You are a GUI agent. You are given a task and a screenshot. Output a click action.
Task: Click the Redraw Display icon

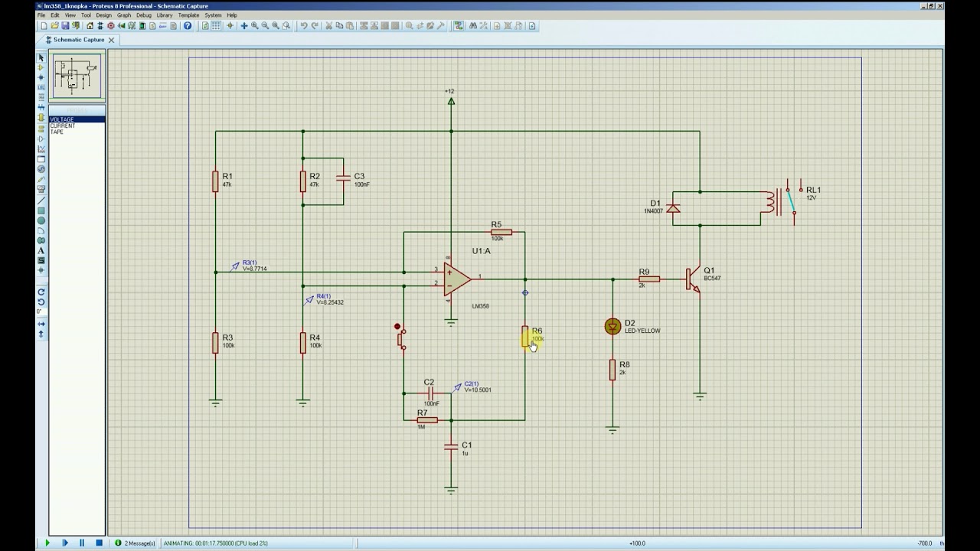coord(205,25)
